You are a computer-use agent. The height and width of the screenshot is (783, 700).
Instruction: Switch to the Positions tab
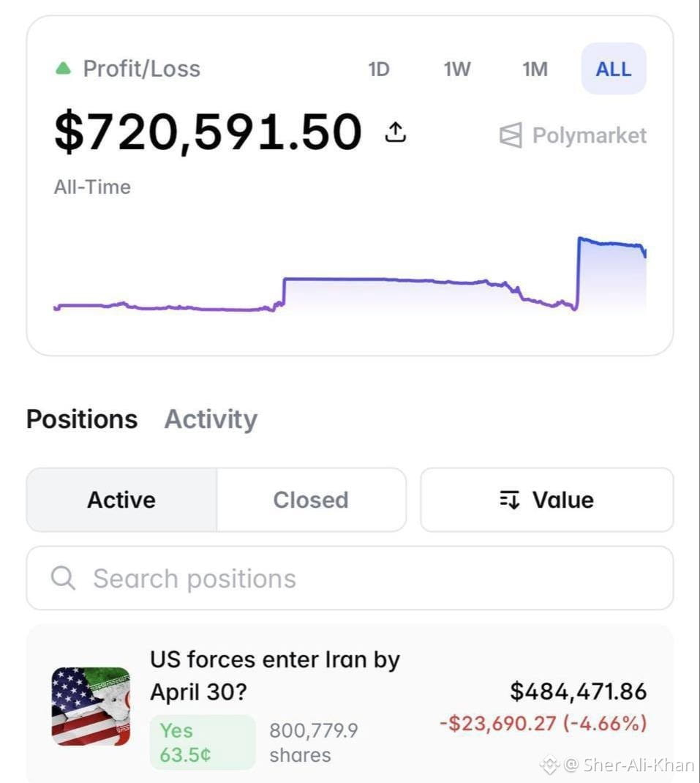click(x=82, y=419)
